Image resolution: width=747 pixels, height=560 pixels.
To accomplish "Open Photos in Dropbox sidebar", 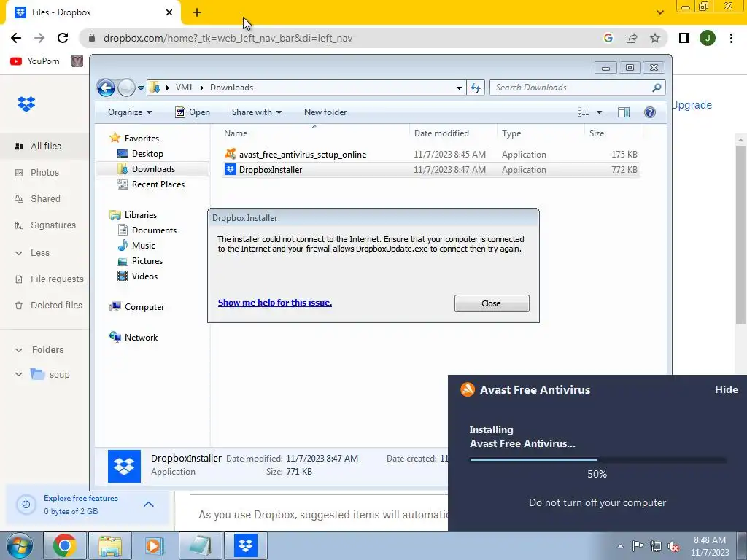I will [44, 172].
